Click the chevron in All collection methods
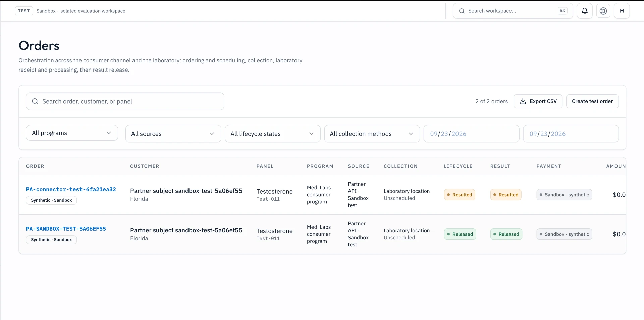This screenshot has height=320, width=644. [411, 134]
